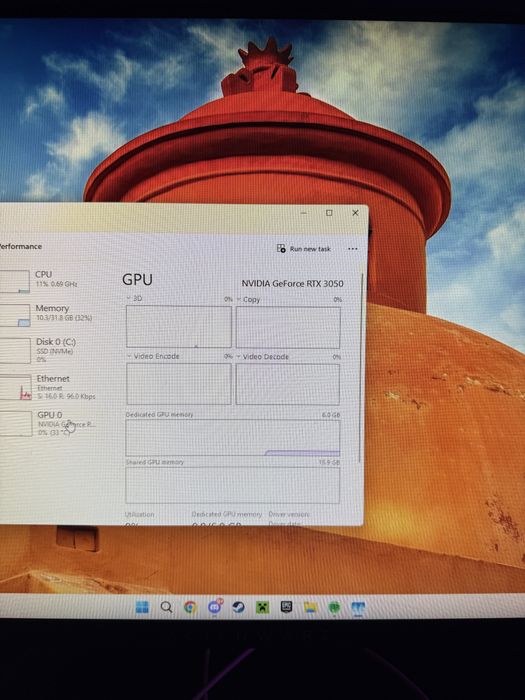The width and height of the screenshot is (525, 700).
Task: Click the Task Manager vertical scrollbar
Action: pos(361,368)
